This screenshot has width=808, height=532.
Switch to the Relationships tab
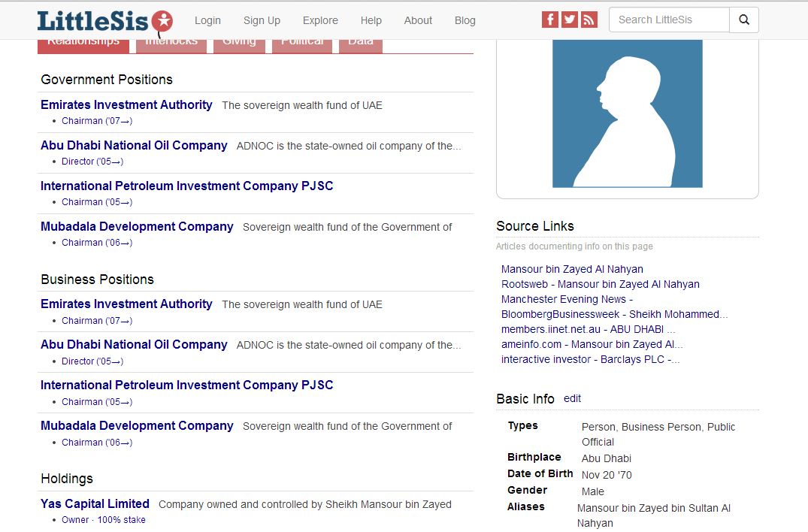[x=83, y=44]
